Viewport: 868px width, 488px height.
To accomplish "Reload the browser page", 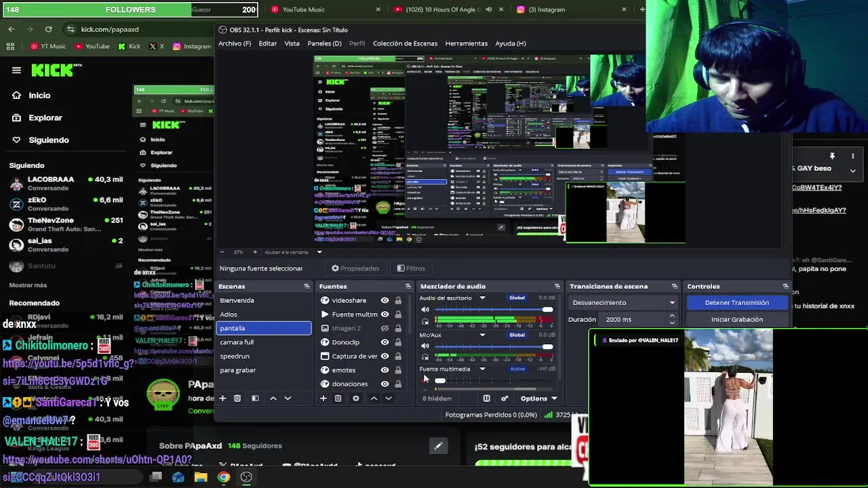I will tap(48, 29).
